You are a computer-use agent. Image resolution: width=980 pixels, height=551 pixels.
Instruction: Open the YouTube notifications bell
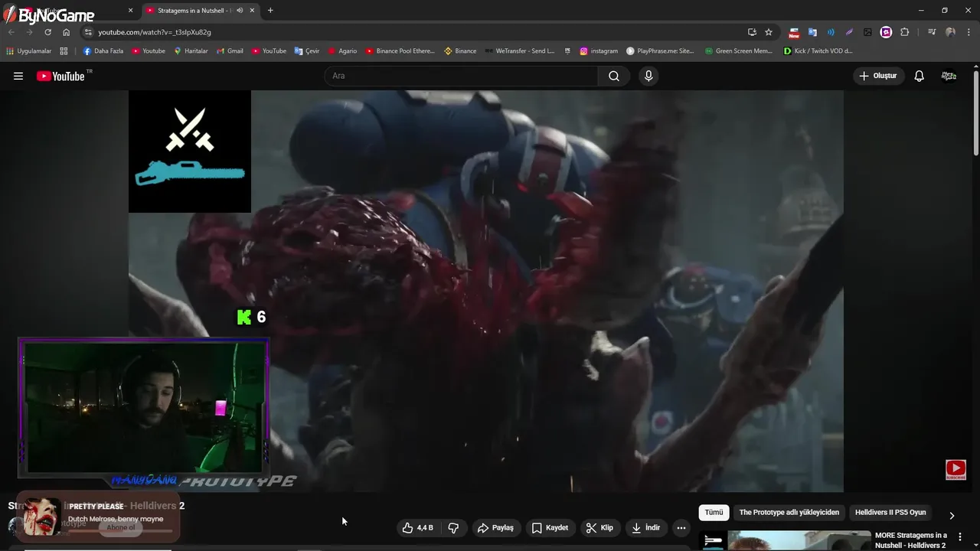[x=919, y=76]
